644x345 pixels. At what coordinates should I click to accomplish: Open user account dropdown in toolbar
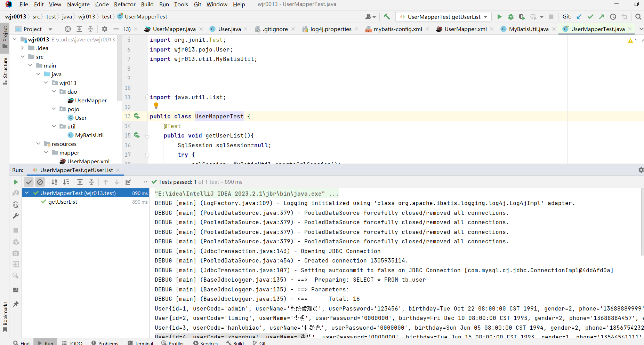click(370, 17)
